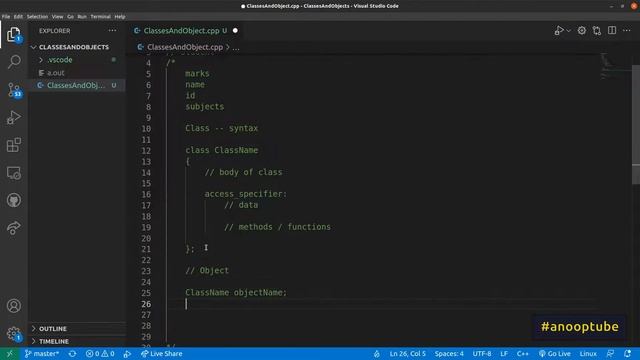Select ClassesAndObj... file in explorer
Image resolution: width=640 pixels, height=360 pixels.
(x=76, y=85)
